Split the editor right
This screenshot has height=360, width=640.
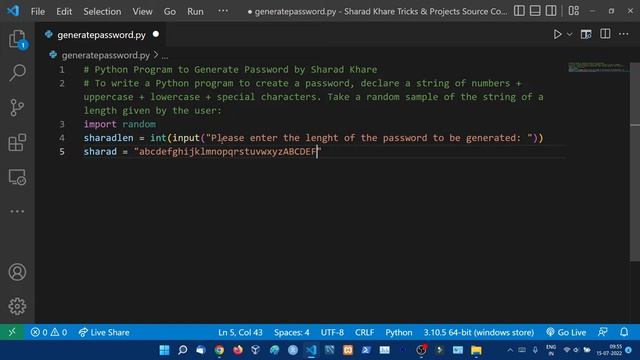click(605, 34)
